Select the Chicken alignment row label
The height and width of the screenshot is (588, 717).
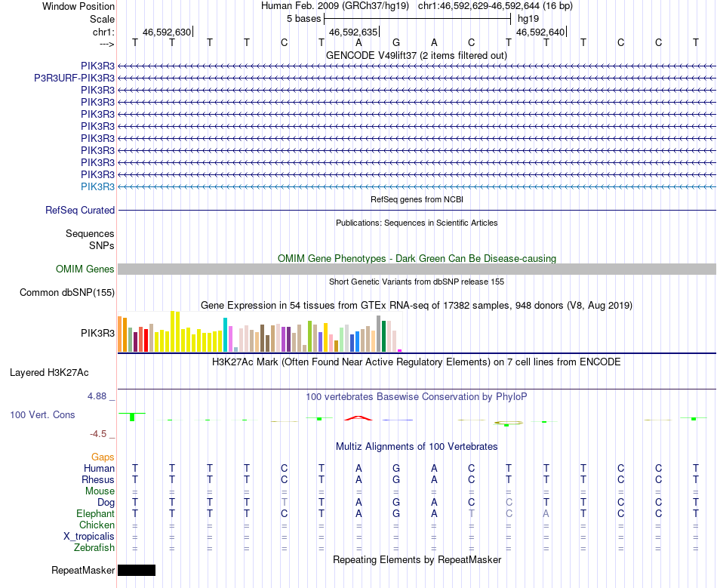tap(97, 525)
